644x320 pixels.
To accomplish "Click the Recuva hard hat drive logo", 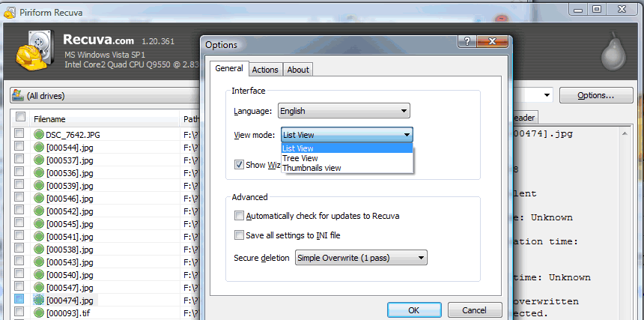I will (35, 49).
